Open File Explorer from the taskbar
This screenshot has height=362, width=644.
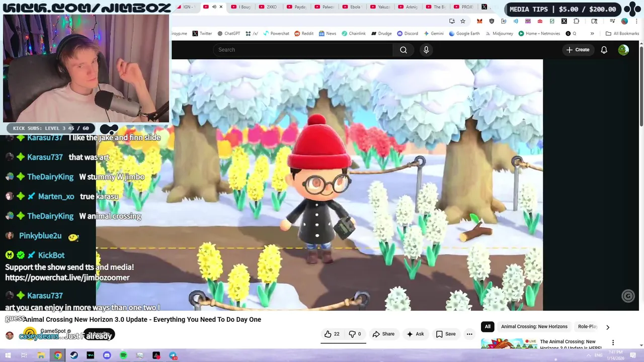[41, 355]
